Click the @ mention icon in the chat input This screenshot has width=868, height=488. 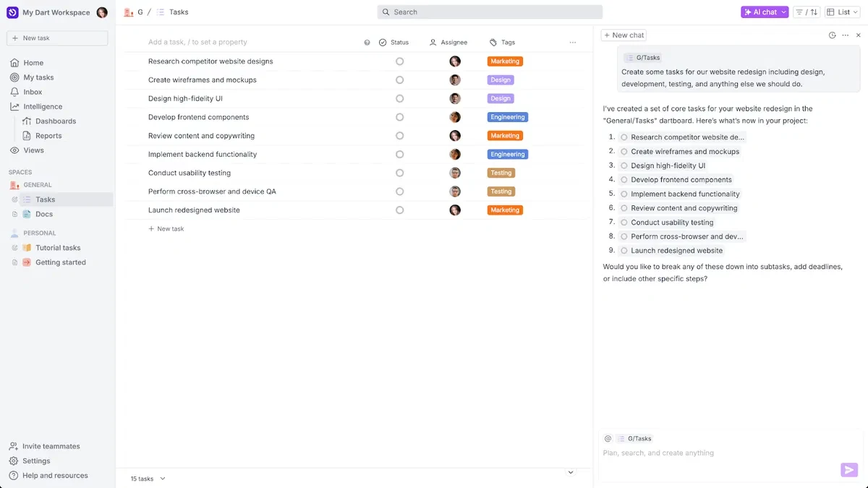pyautogui.click(x=608, y=439)
